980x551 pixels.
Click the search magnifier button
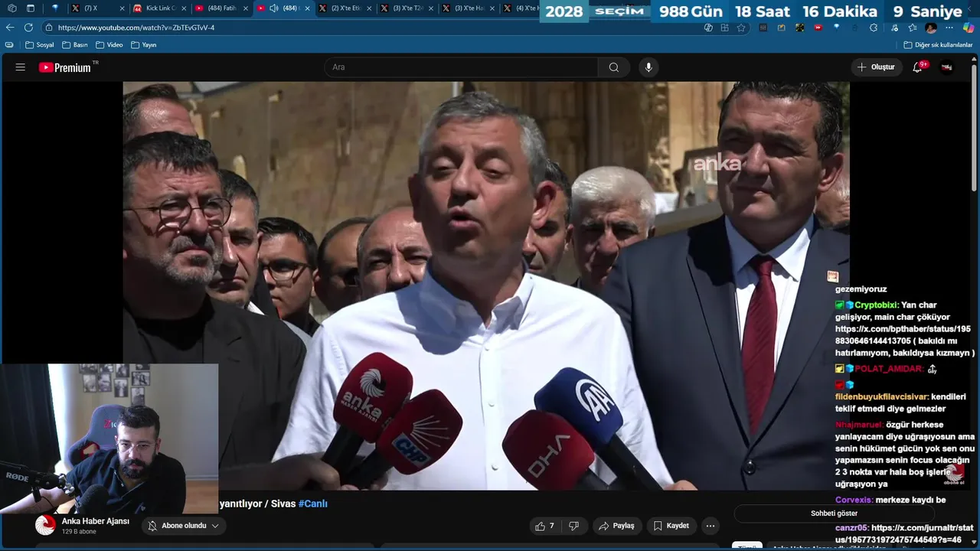coord(614,67)
